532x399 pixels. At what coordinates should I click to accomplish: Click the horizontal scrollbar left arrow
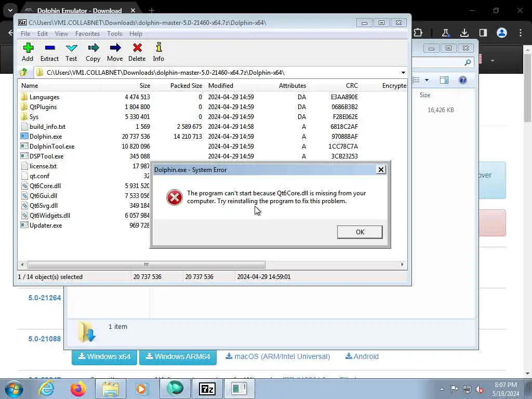pos(22,264)
